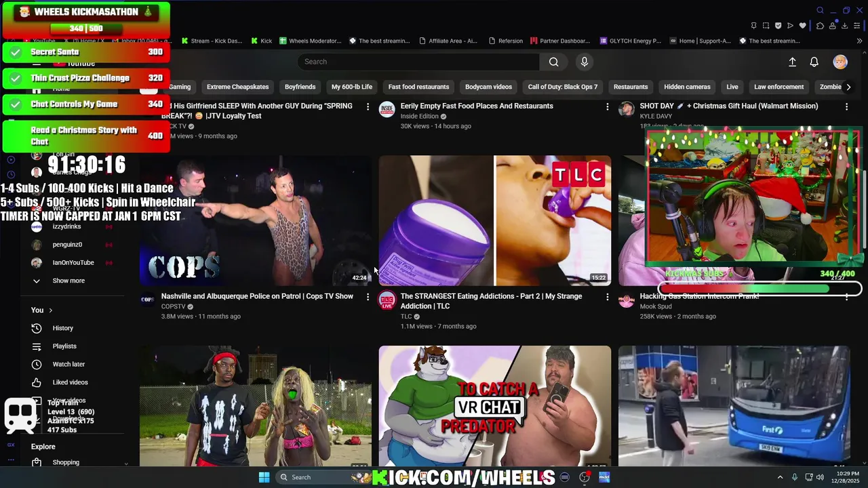Play the VR Chat Predator thumbnail
The image size is (868, 488).
495,406
